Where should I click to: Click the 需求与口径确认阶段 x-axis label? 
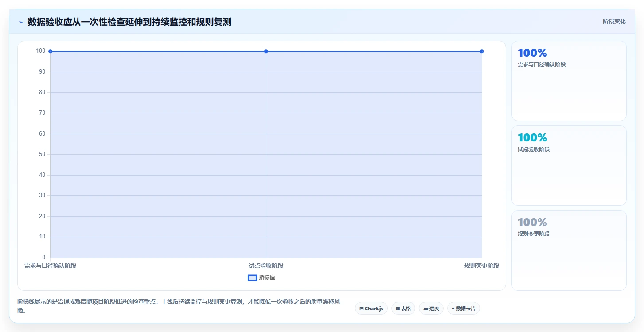click(50, 266)
